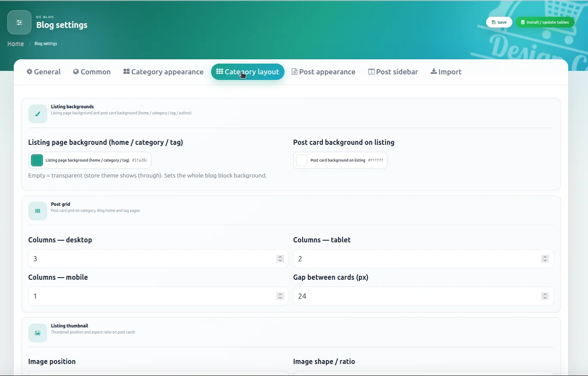Click the image icon of Listing thumbnail section
The width and height of the screenshot is (588, 376).
coord(38,333)
